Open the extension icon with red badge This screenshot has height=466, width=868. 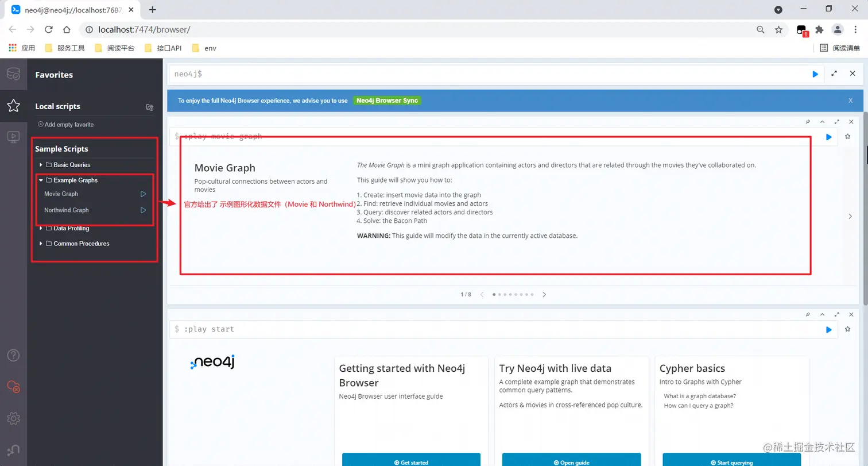(x=802, y=30)
